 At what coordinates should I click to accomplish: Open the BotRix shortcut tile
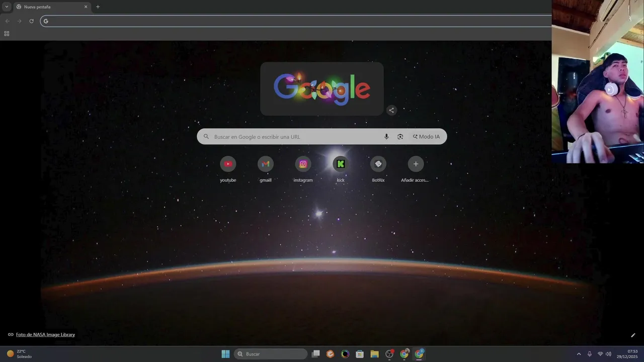pos(378,169)
